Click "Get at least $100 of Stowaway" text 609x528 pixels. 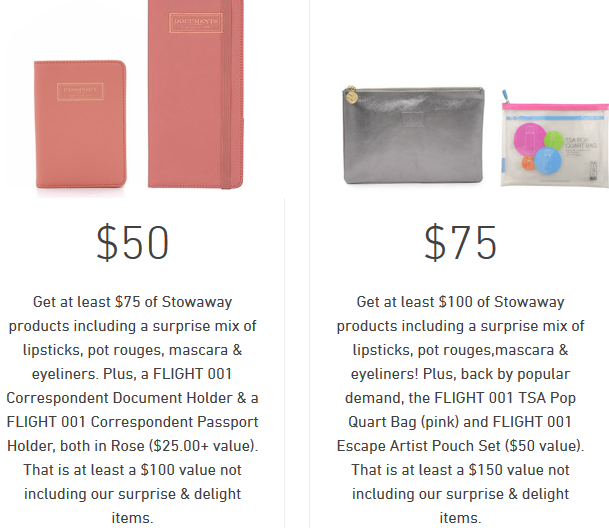coord(460,302)
